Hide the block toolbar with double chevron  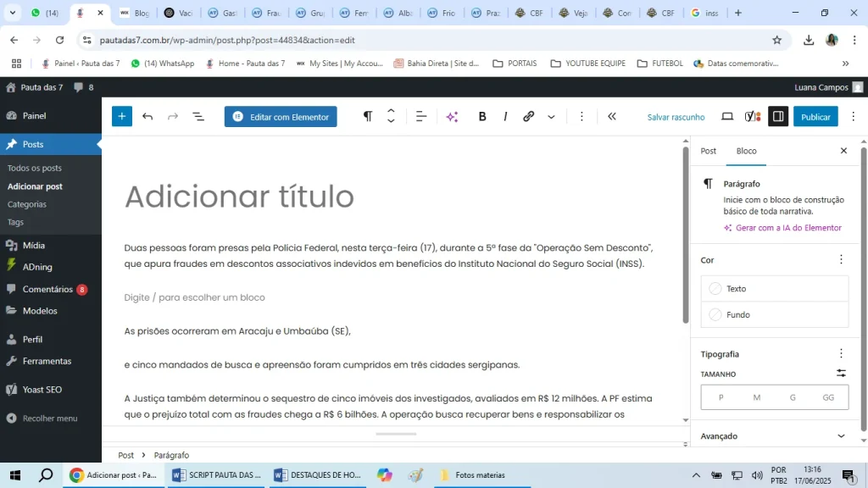[x=612, y=117]
